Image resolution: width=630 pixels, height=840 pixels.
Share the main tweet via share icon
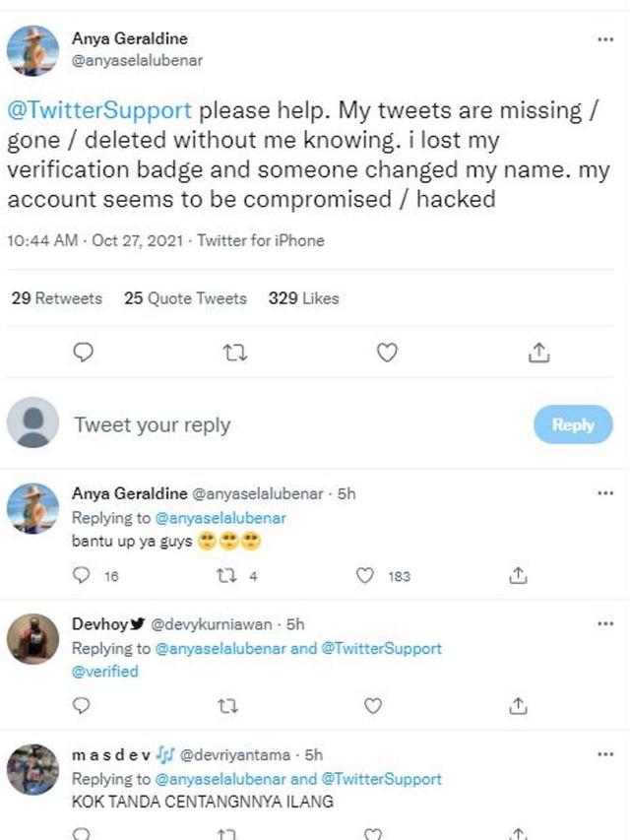[539, 351]
